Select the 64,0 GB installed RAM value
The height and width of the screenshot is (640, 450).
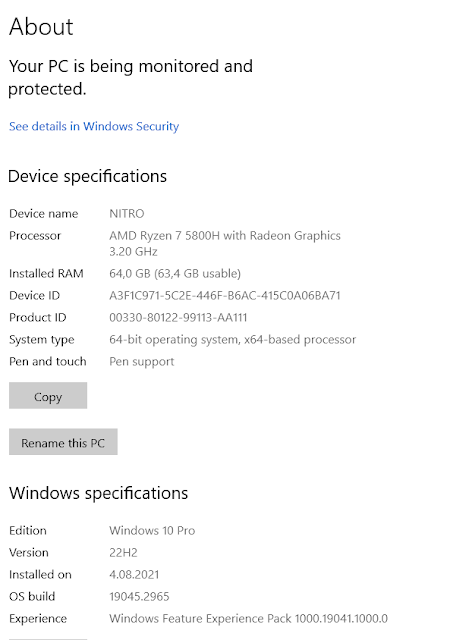pos(175,273)
